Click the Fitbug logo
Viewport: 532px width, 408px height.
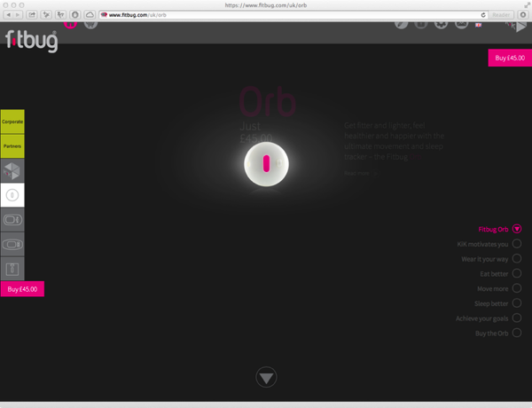pyautogui.click(x=32, y=42)
